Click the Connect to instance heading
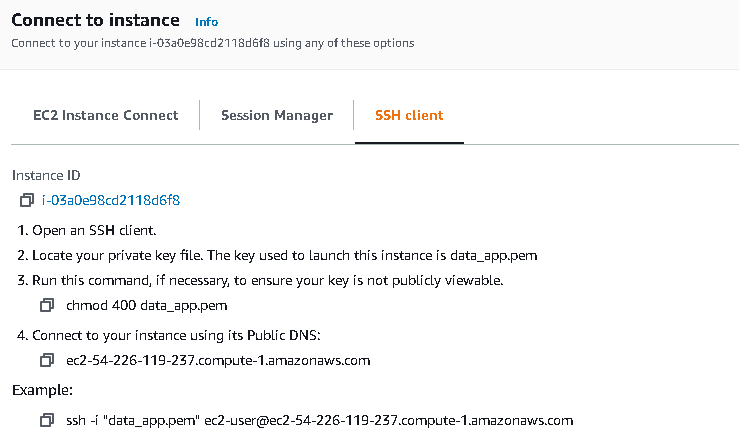This screenshot has height=436, width=739. tap(95, 20)
